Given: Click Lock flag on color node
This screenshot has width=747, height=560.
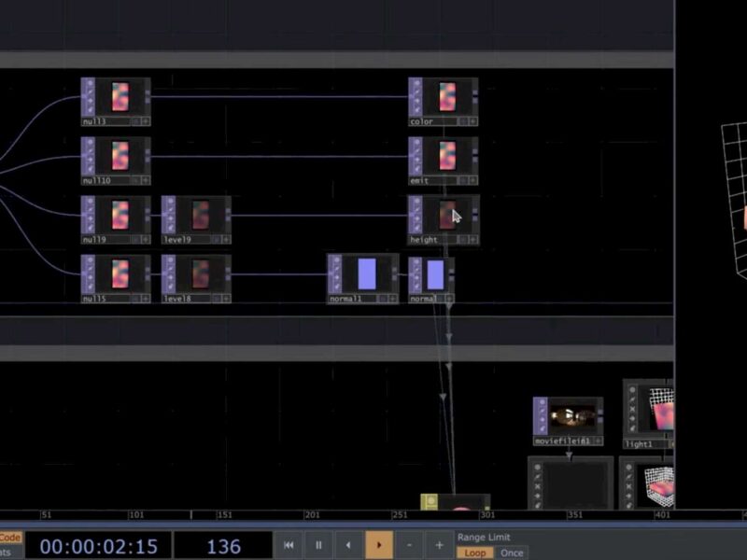Looking at the screenshot, I should [x=417, y=110].
